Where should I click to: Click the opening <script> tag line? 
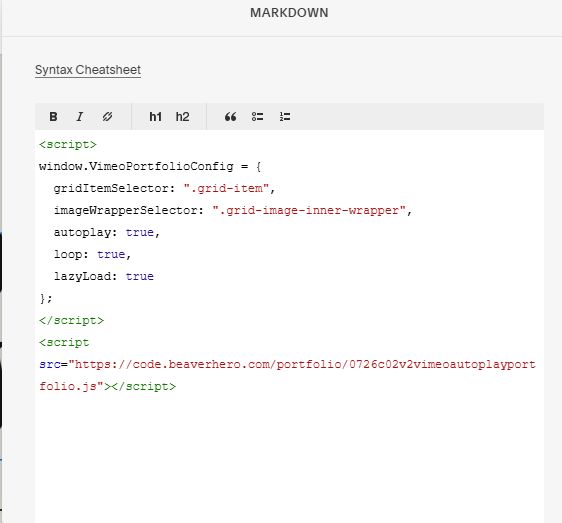point(68,144)
